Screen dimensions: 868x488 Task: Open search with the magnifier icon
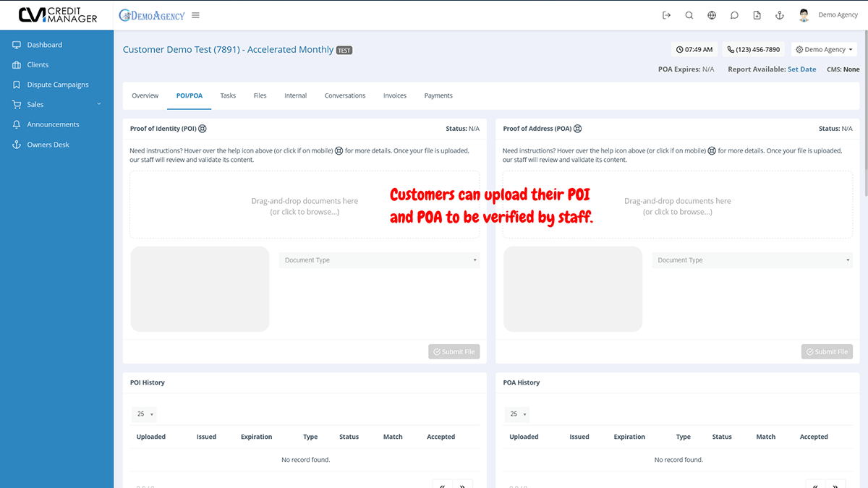689,15
